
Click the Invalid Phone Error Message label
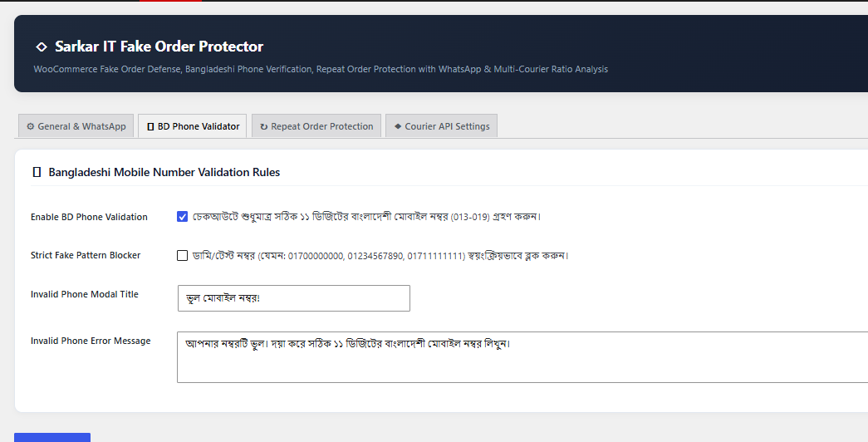(x=91, y=341)
